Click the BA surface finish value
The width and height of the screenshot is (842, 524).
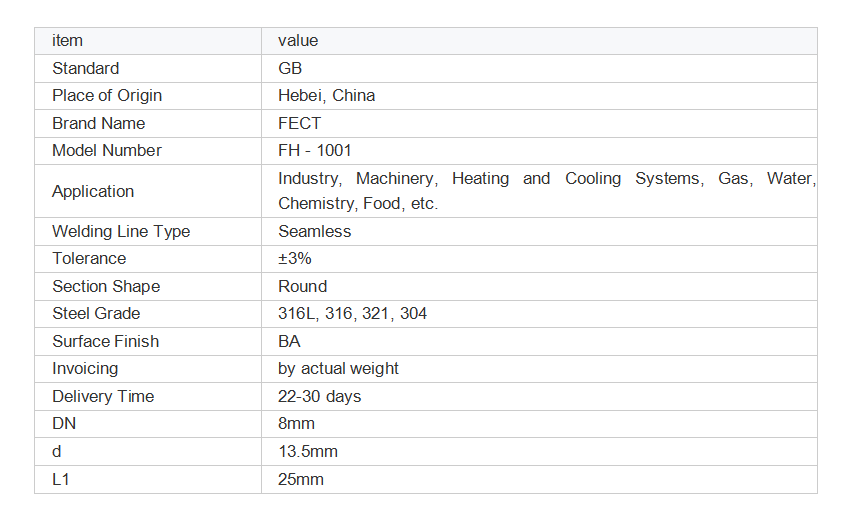(x=289, y=341)
